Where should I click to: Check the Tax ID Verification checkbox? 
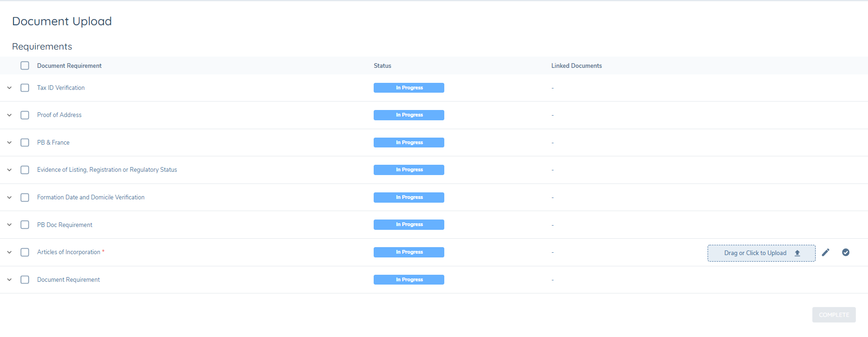25,88
